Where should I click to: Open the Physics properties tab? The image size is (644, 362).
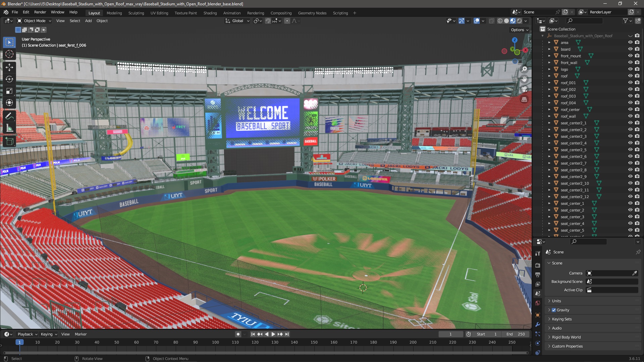point(538,343)
